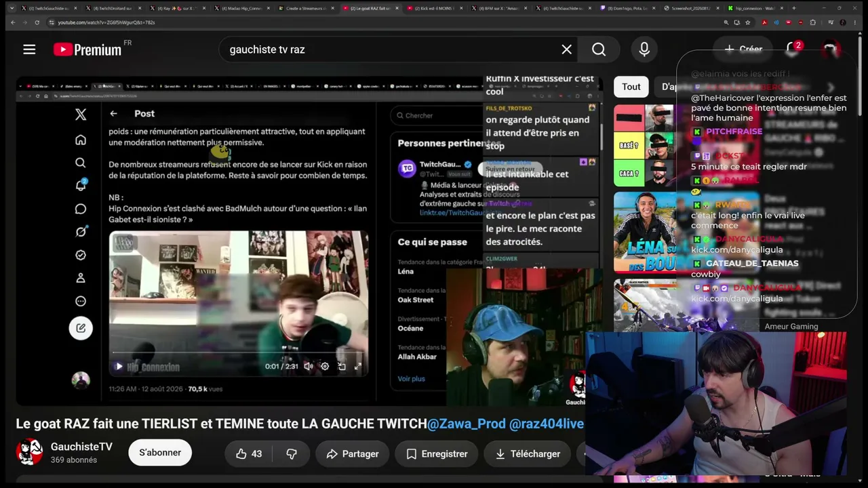The width and height of the screenshot is (868, 488).
Task: Switch to the 'Screenshot_20250812' tab
Action: pyautogui.click(x=691, y=8)
